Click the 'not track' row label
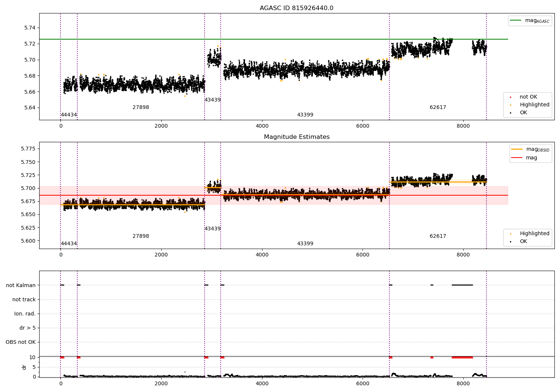560x392 pixels. pos(24,299)
